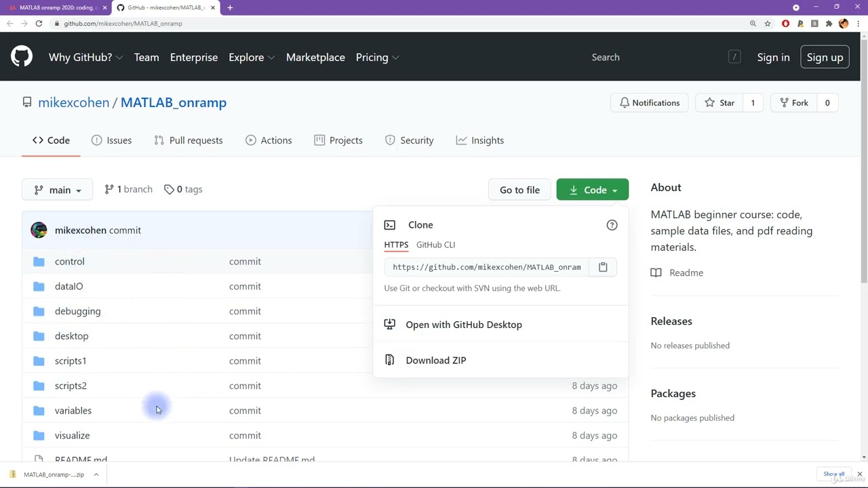Reload the page in browser

[x=39, y=24]
